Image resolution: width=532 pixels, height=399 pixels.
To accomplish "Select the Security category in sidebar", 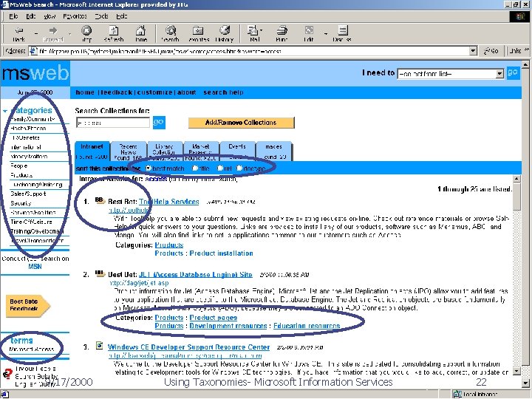I will 21,203.
